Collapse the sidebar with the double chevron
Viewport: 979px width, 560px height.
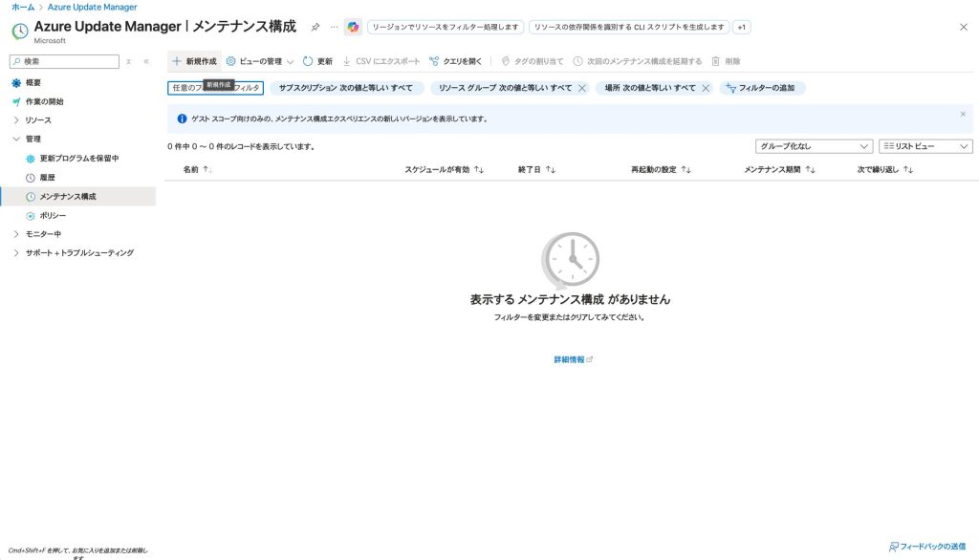146,61
